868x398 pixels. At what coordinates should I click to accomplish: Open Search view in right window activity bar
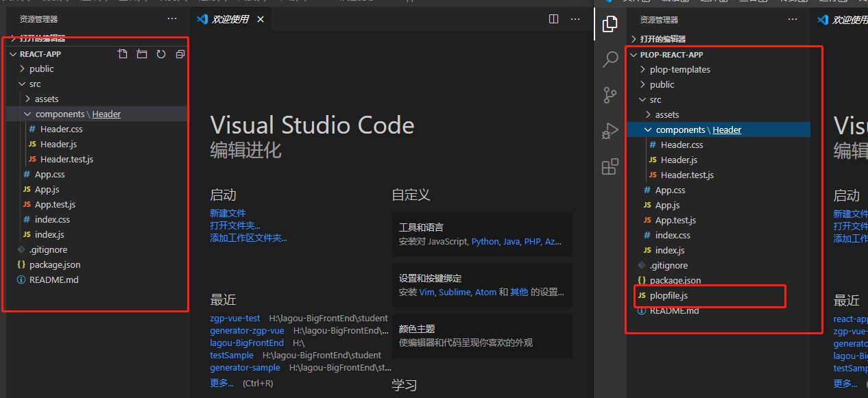point(610,60)
